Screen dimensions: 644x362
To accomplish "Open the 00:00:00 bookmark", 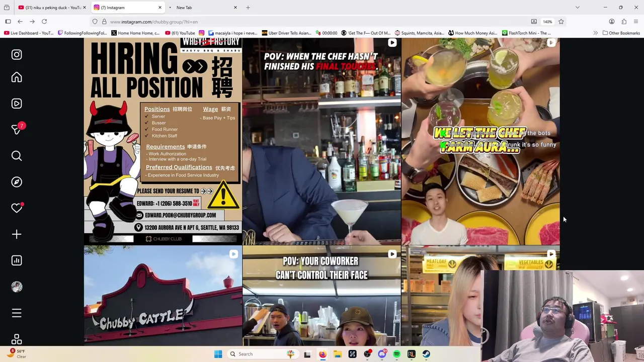I will point(327,33).
